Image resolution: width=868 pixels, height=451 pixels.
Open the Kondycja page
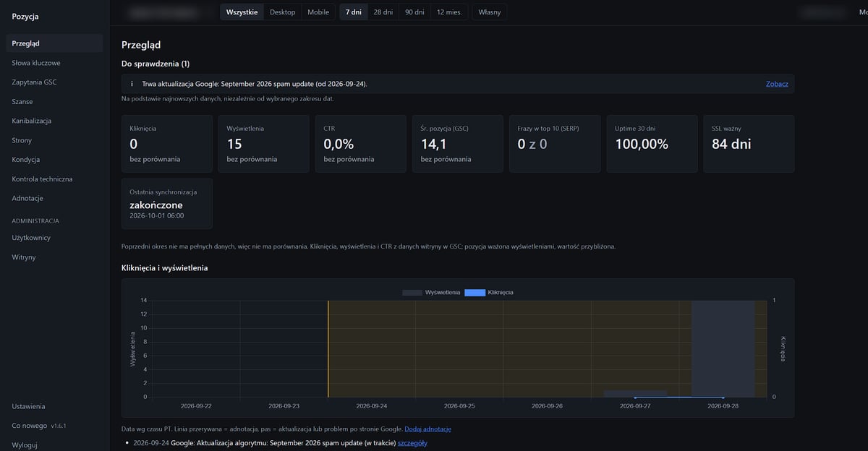[x=55, y=160]
